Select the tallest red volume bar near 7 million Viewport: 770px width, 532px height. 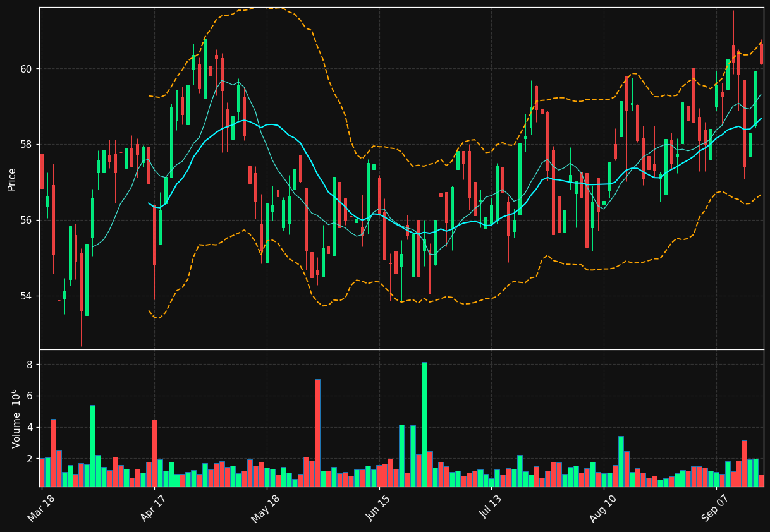(x=317, y=433)
